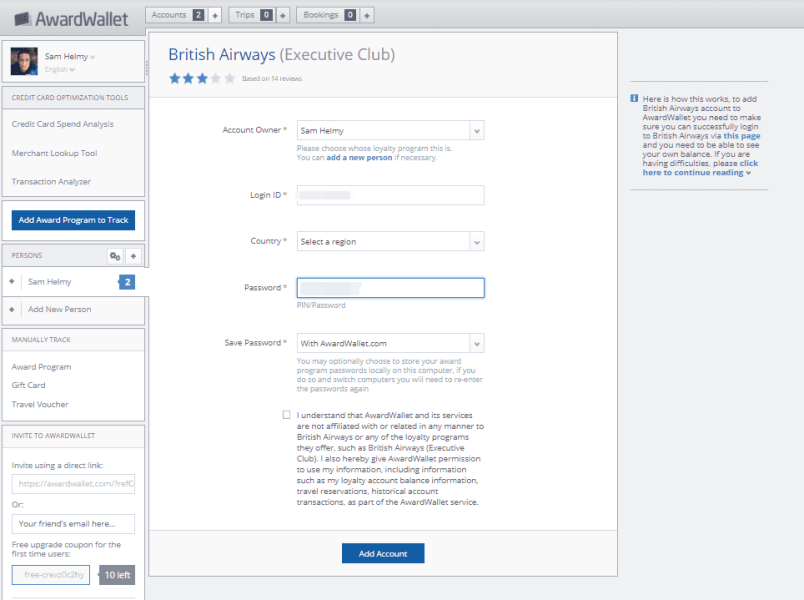Expand the Sam Helmy user menu

click(x=70, y=56)
